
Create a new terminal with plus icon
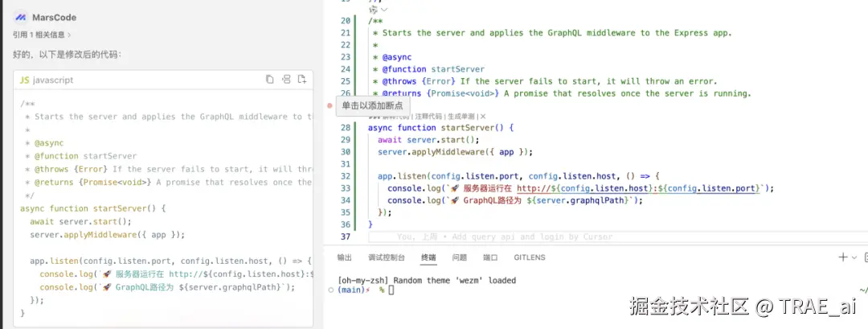pos(843,257)
